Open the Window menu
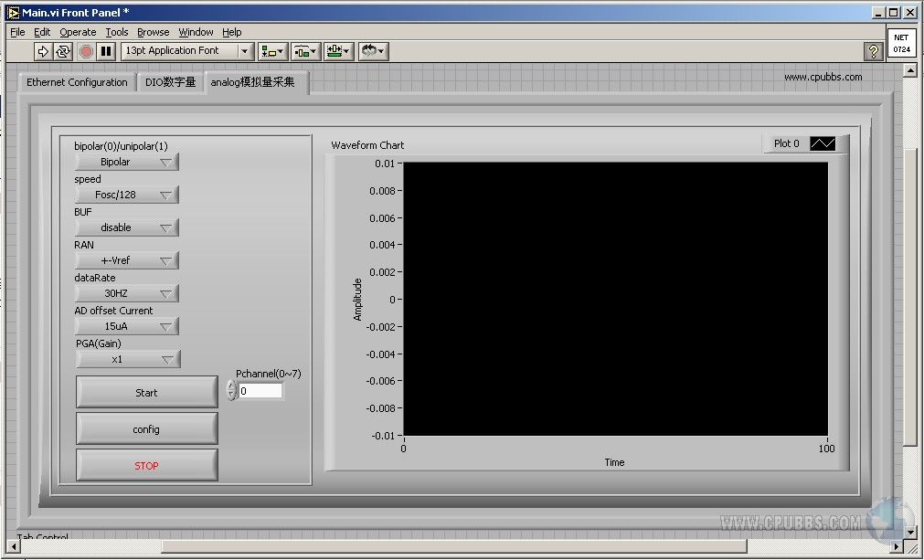The image size is (924, 560). pos(196,32)
